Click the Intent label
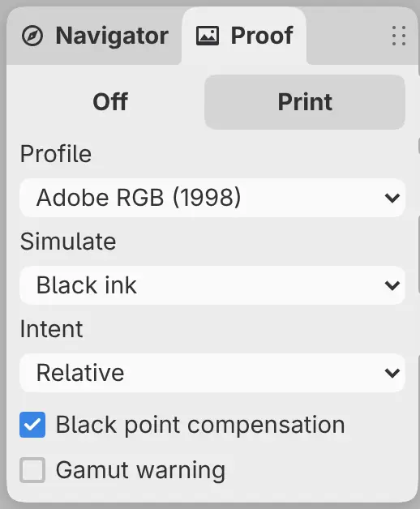 (52, 329)
